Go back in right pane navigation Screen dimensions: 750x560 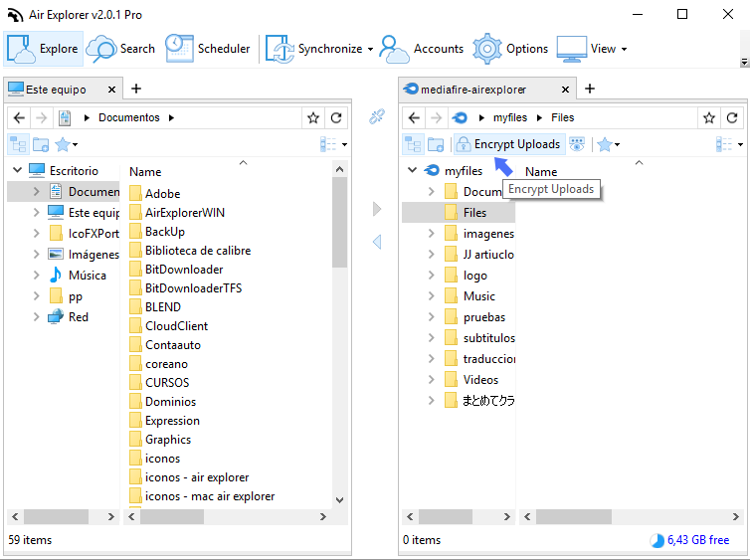414,117
